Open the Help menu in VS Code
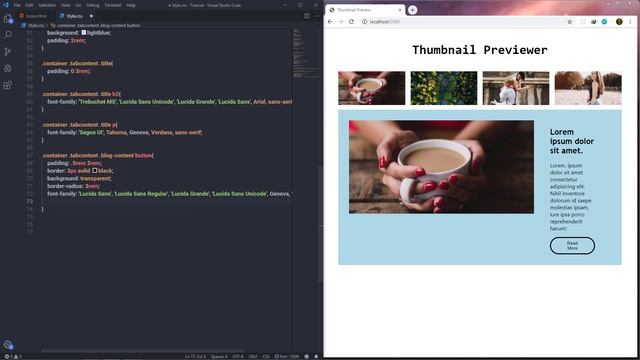This screenshot has height=360, width=640. (x=131, y=5)
